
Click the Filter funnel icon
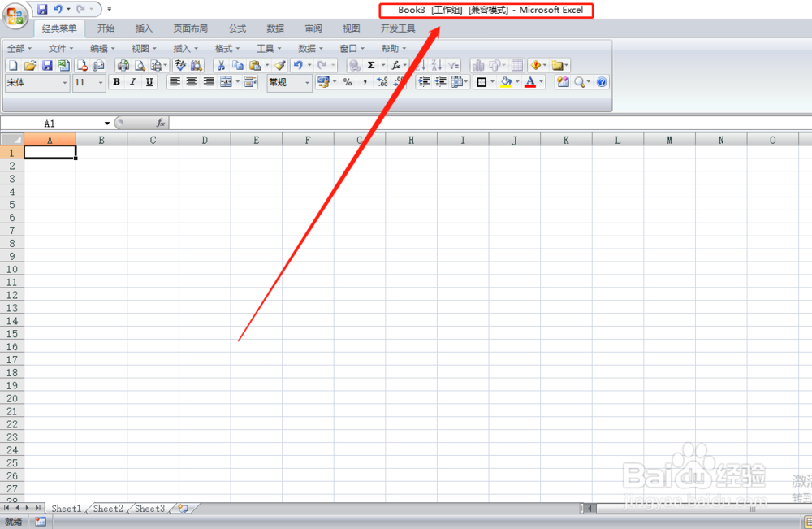tap(454, 65)
